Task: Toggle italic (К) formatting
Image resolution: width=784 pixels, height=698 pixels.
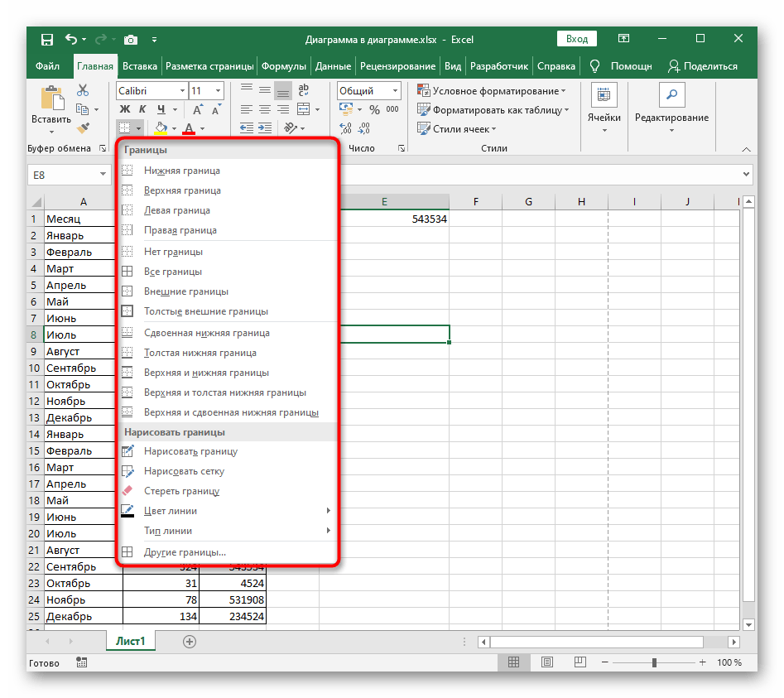Action: [142, 109]
